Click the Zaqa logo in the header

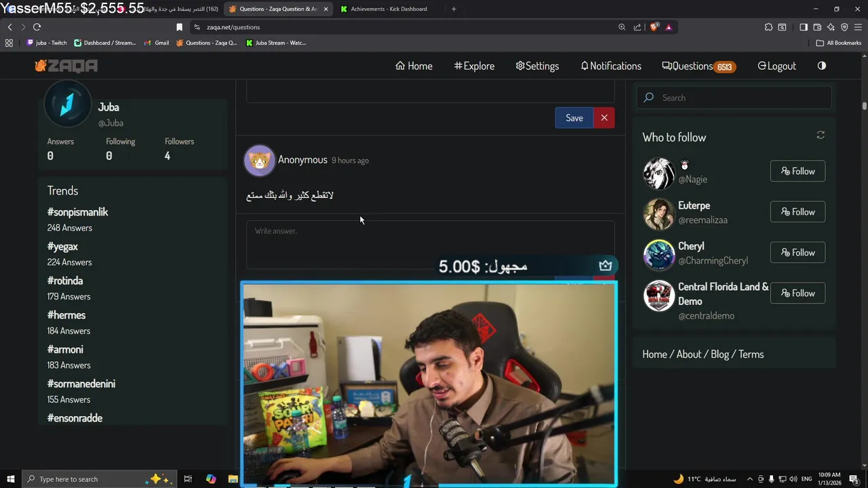66,66
